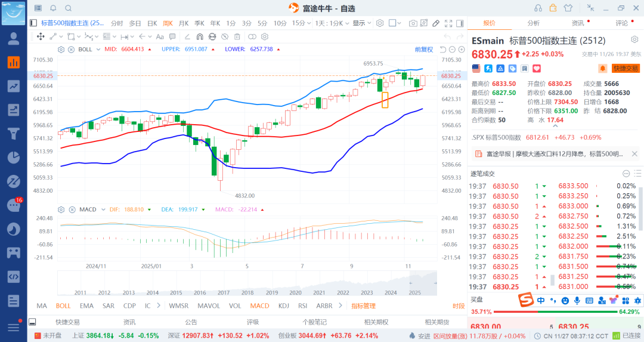644x342 pixels.
Task: Remove the BOLL indicator with X
Action: click(71, 50)
